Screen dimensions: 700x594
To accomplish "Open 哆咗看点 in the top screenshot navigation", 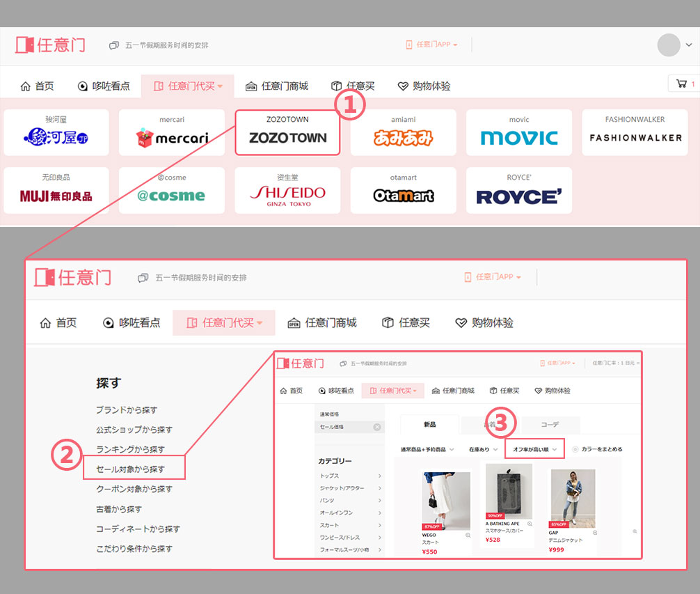I will (x=104, y=86).
